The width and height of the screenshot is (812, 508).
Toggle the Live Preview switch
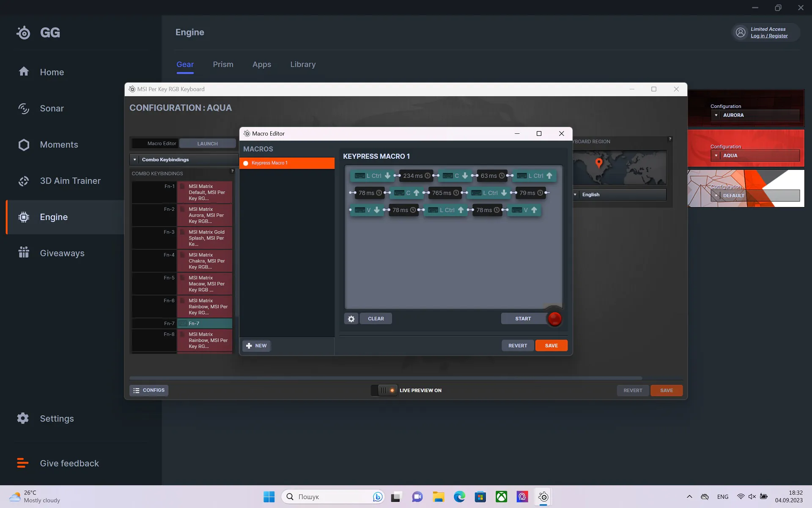pyautogui.click(x=384, y=390)
